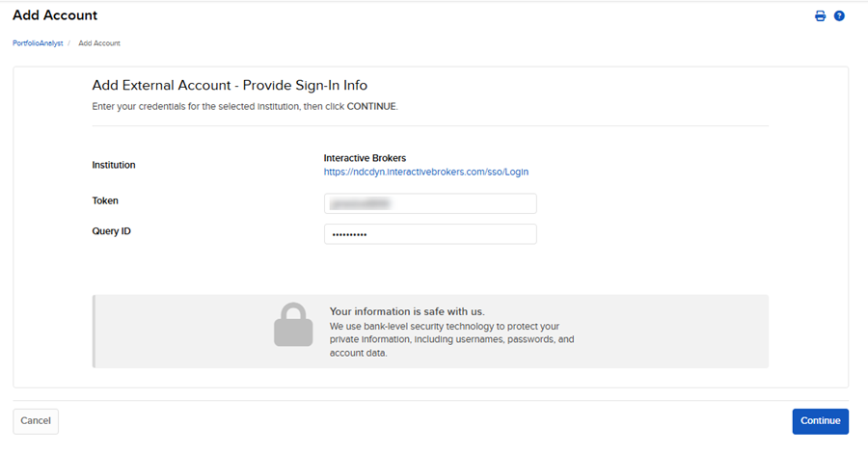Open help via question mark icon
The width and height of the screenshot is (868, 453).
pyautogui.click(x=839, y=16)
